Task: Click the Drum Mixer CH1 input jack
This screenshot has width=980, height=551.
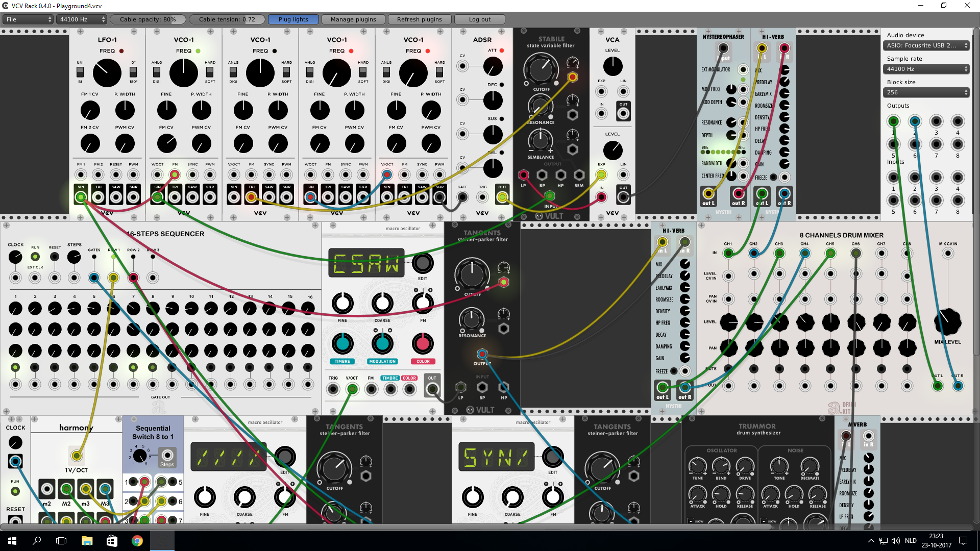Action: pyautogui.click(x=728, y=253)
